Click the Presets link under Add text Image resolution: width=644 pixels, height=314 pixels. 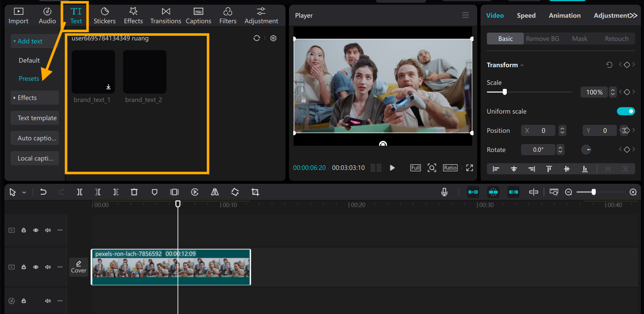[x=29, y=78]
